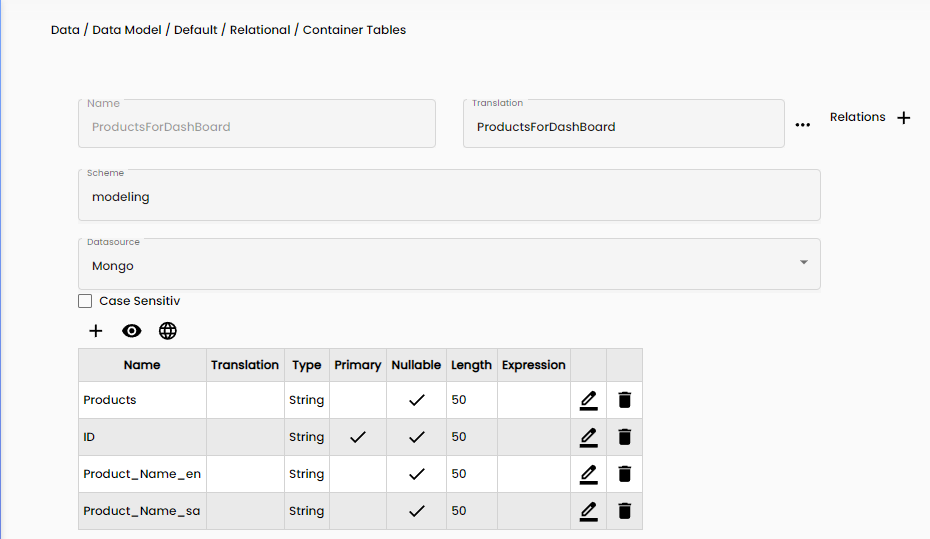Toggle Primary checkmark for ID row
Screen dimensions: 930x539
coord(358,437)
